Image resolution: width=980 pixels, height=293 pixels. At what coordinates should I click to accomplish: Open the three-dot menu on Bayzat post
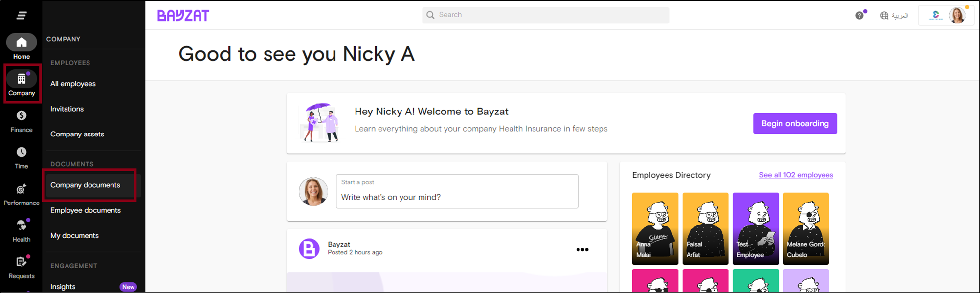[582, 250]
